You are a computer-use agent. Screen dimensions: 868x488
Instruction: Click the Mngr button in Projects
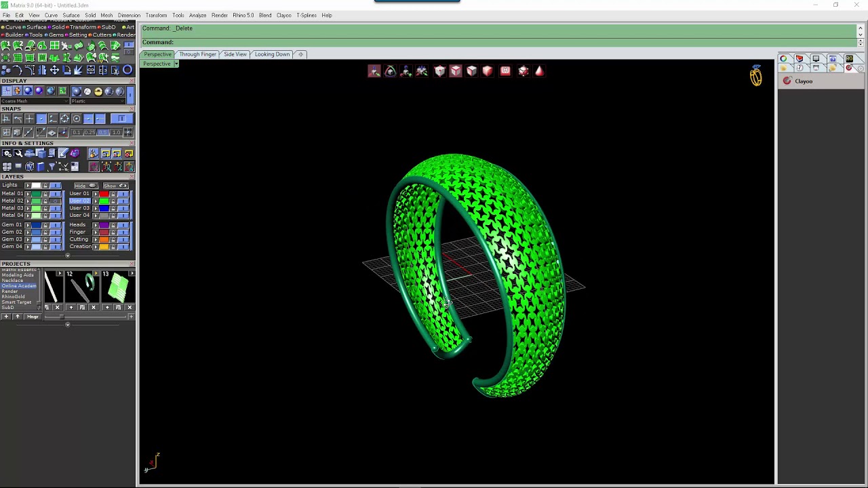(x=33, y=317)
